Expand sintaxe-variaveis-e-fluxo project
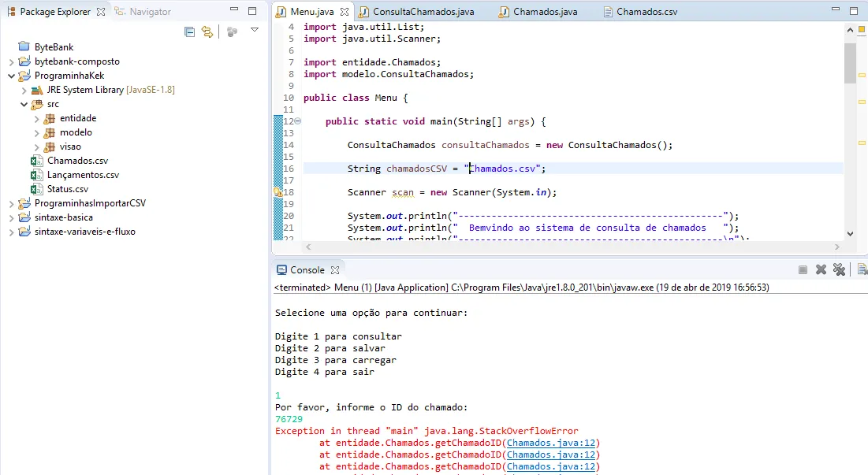868x475 pixels. click(12, 232)
